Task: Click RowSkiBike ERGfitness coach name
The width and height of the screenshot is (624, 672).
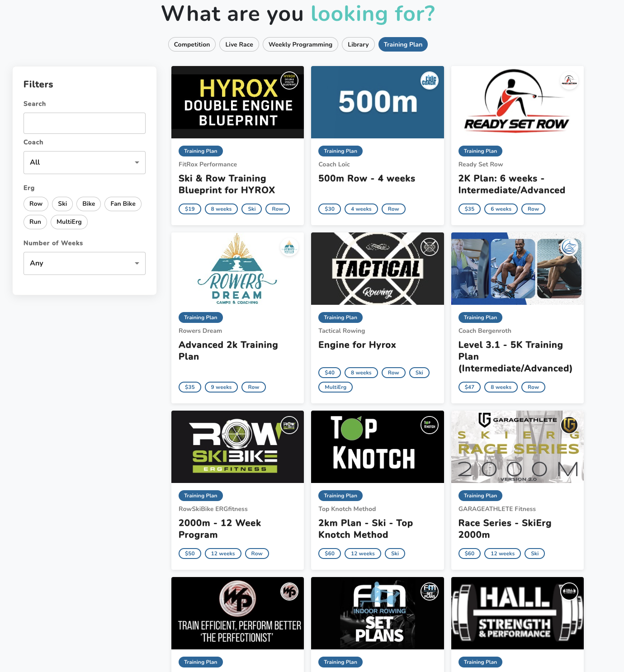Action: click(213, 509)
